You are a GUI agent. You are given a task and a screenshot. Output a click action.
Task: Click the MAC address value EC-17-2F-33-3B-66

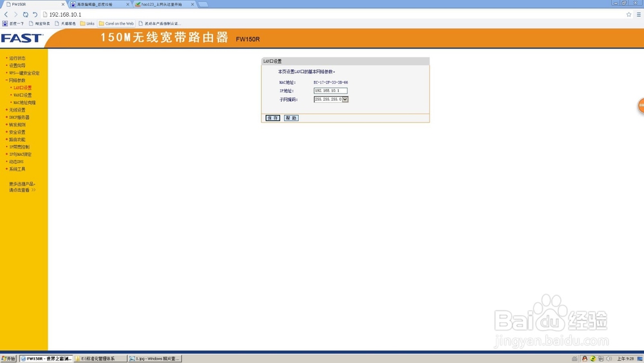point(330,83)
